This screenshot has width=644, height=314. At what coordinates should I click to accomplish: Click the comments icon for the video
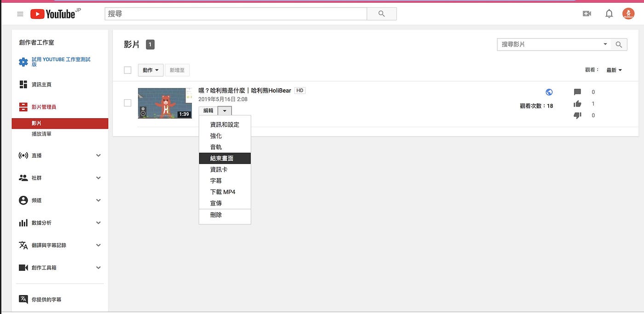pos(577,92)
